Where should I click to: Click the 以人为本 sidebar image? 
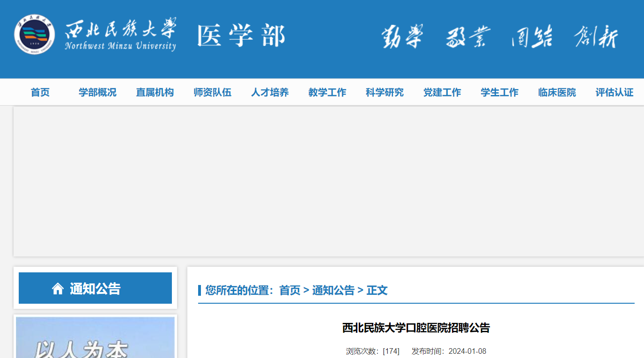click(x=95, y=337)
